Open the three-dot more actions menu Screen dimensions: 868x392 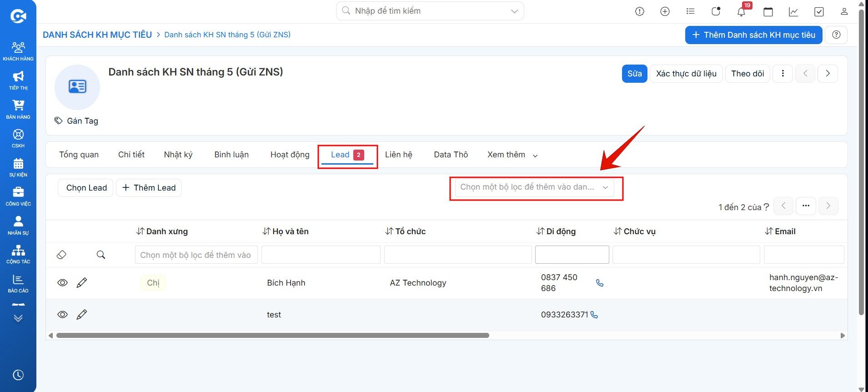pyautogui.click(x=783, y=74)
